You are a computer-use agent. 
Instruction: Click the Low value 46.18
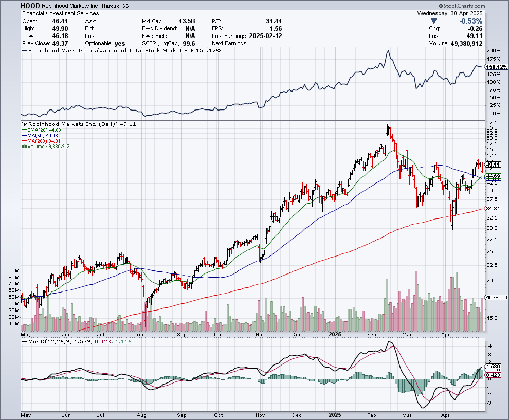(x=60, y=36)
